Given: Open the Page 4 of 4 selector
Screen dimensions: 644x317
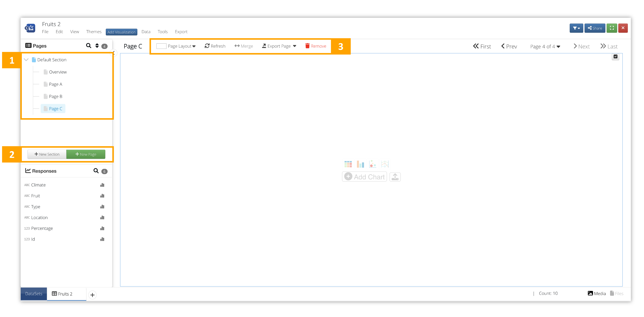Looking at the screenshot, I should point(545,47).
